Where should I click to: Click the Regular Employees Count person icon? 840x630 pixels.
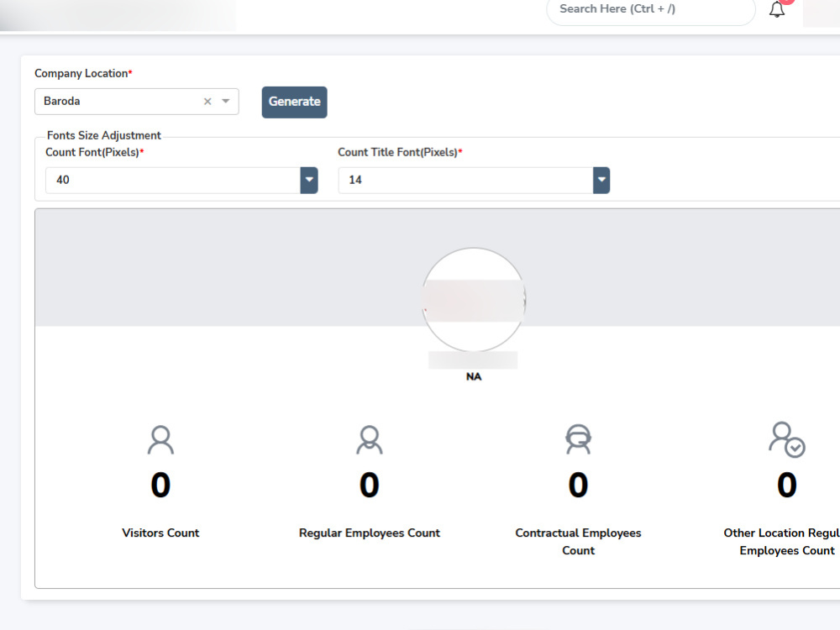click(x=369, y=440)
